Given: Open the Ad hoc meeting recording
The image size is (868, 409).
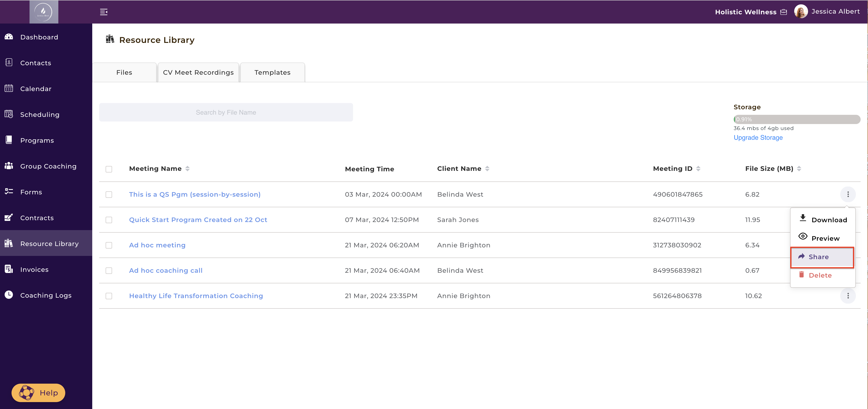Looking at the screenshot, I should pos(157,245).
